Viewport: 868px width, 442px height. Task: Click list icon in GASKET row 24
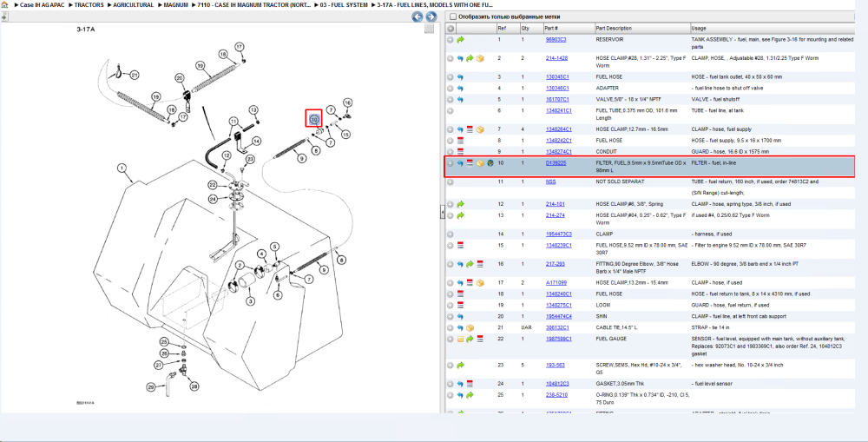tap(470, 384)
